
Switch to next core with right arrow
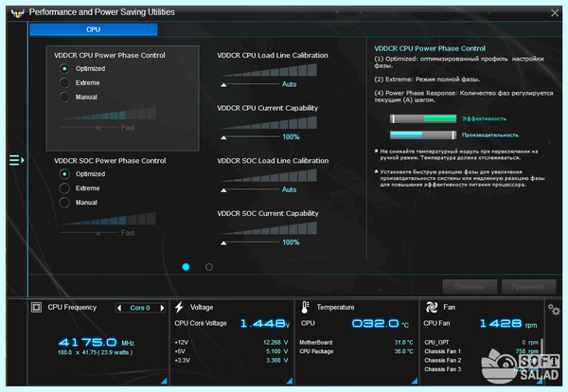click(162, 308)
